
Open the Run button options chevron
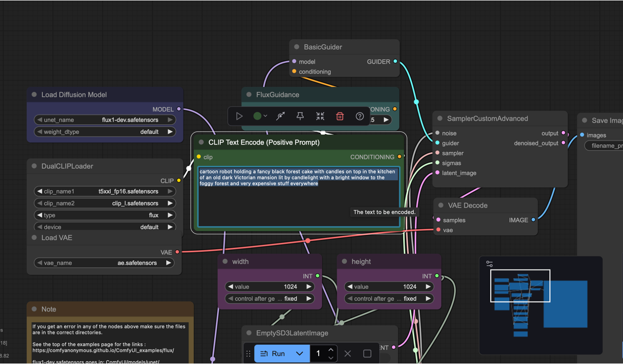300,353
